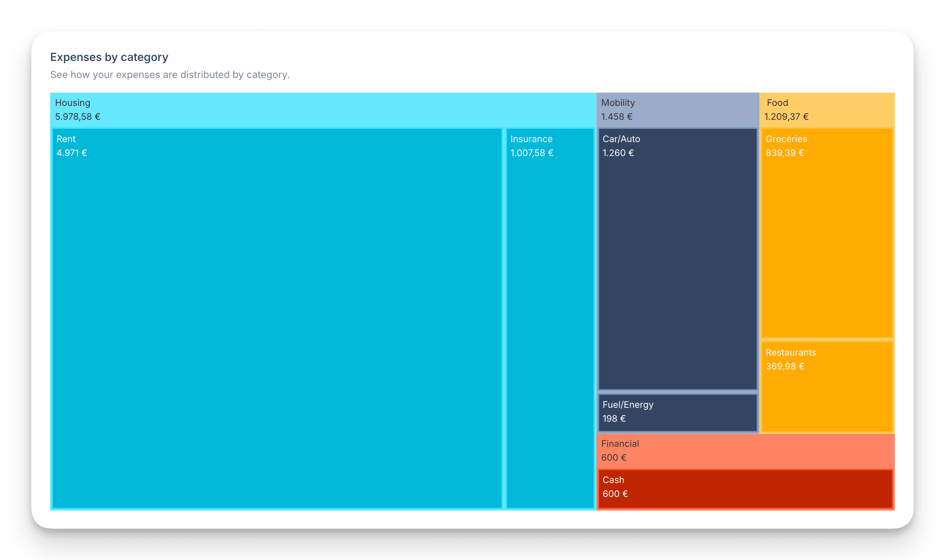Click the Housing total 5.978,58 €
Image resolution: width=945 pixels, height=560 pixels.
[x=78, y=117]
